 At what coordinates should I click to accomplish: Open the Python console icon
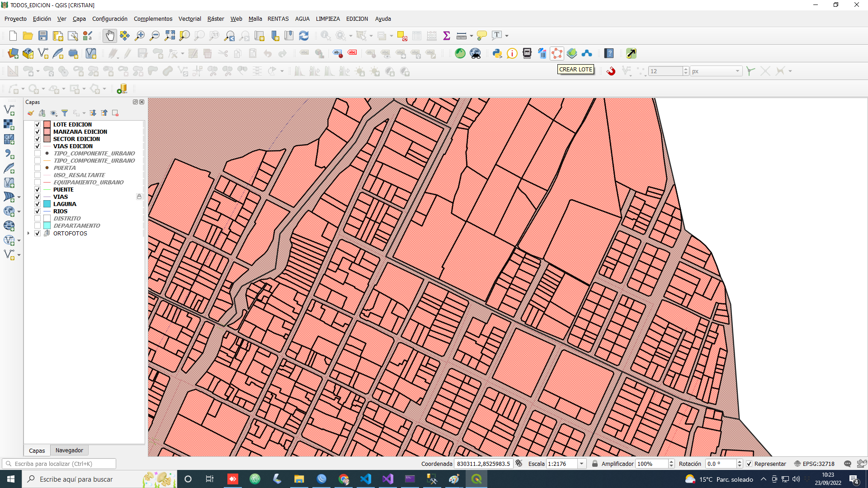497,53
